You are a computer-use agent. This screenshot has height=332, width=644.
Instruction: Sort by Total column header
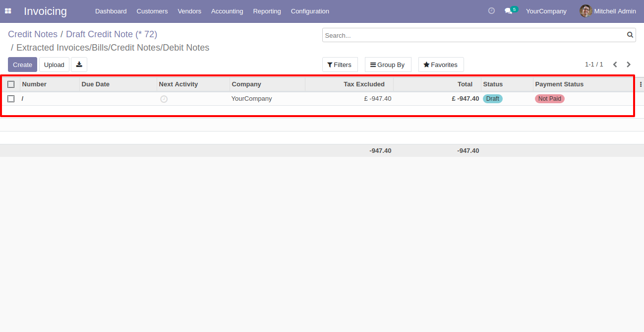pos(437,84)
